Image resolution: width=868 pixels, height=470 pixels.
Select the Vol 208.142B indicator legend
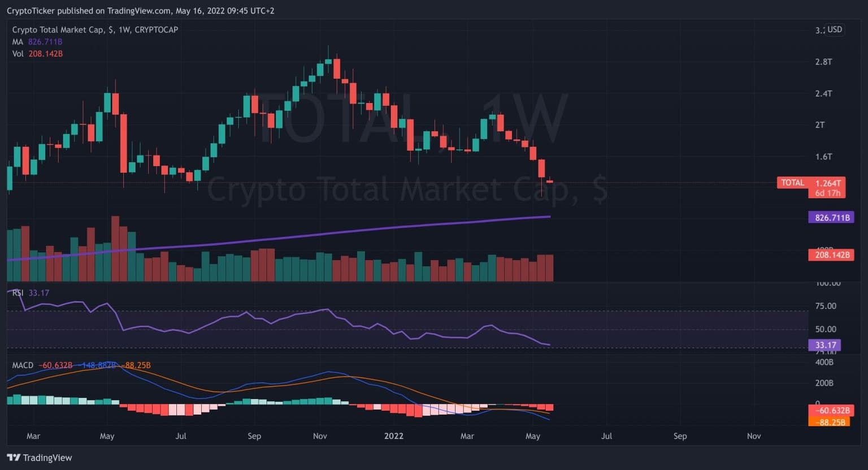click(x=37, y=54)
